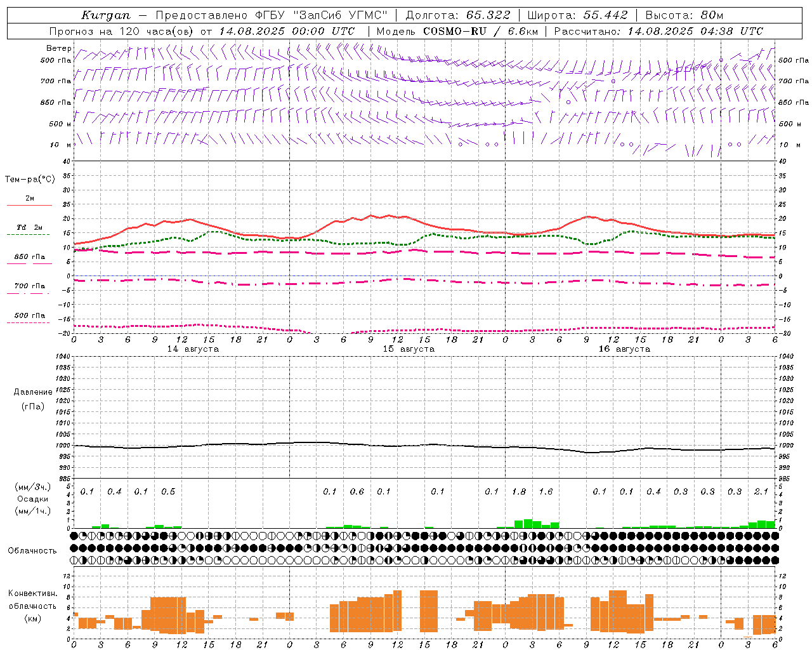Click the solid red 2м legend line sample
The height and width of the screenshot is (650, 812).
(29, 205)
